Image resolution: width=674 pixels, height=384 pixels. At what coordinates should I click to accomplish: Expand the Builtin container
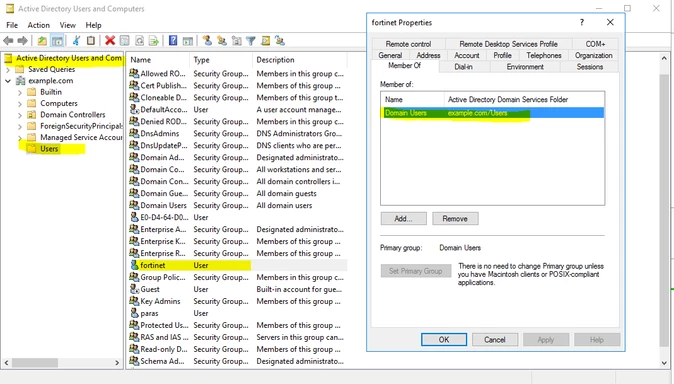(20, 92)
